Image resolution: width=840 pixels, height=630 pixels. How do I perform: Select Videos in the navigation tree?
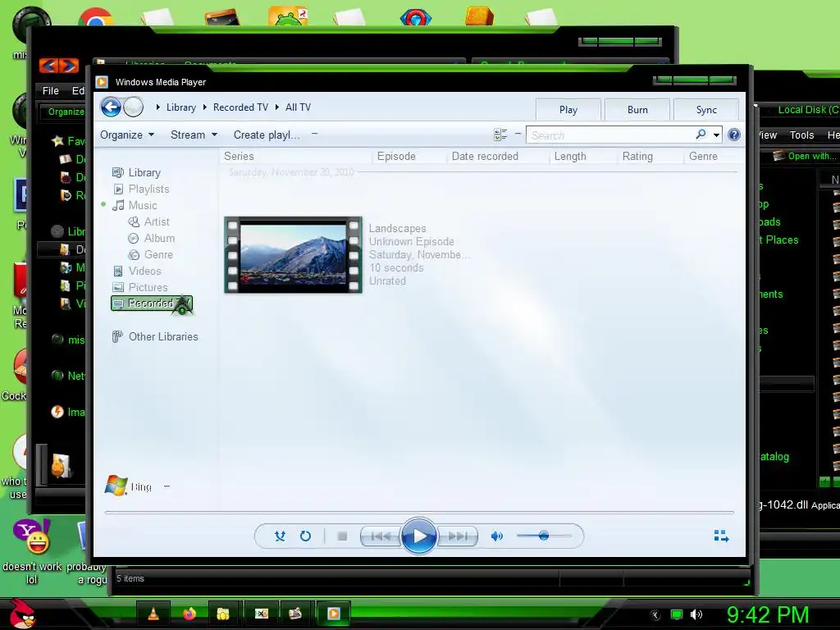(x=137, y=271)
